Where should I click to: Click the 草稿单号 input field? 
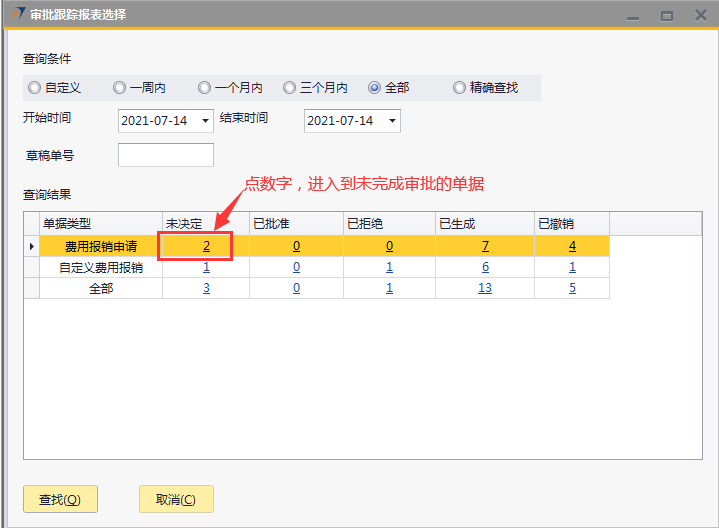click(x=166, y=155)
